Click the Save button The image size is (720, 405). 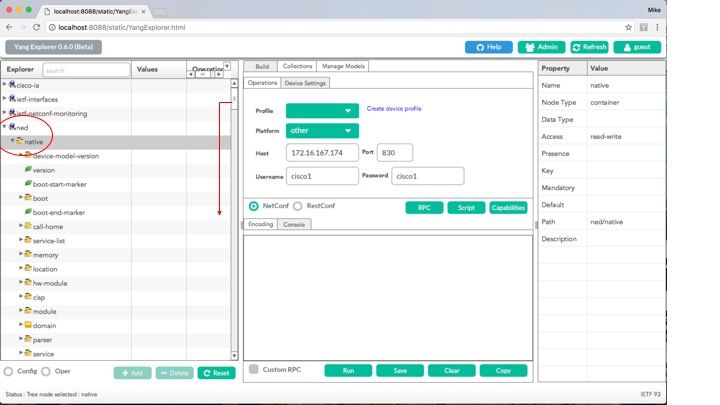[400, 371]
